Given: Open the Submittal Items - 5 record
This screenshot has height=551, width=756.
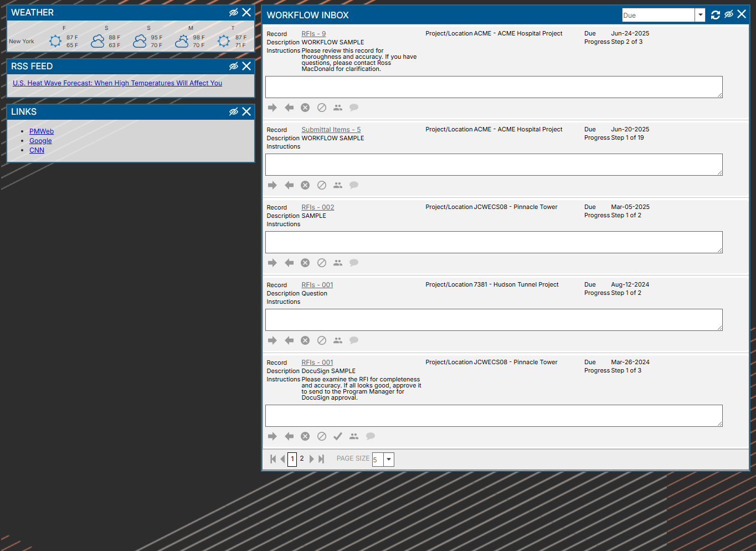Looking at the screenshot, I should click(x=331, y=130).
